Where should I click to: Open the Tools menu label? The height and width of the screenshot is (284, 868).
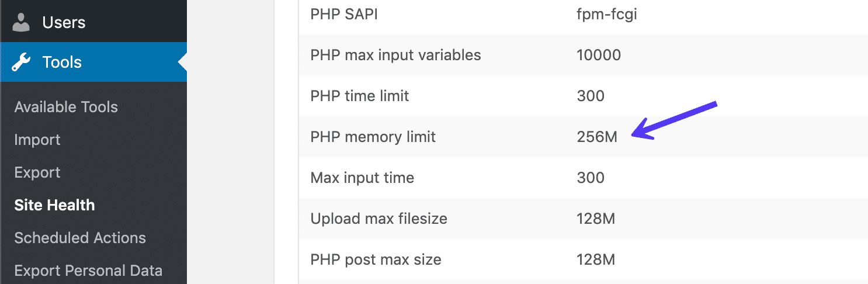pos(62,62)
